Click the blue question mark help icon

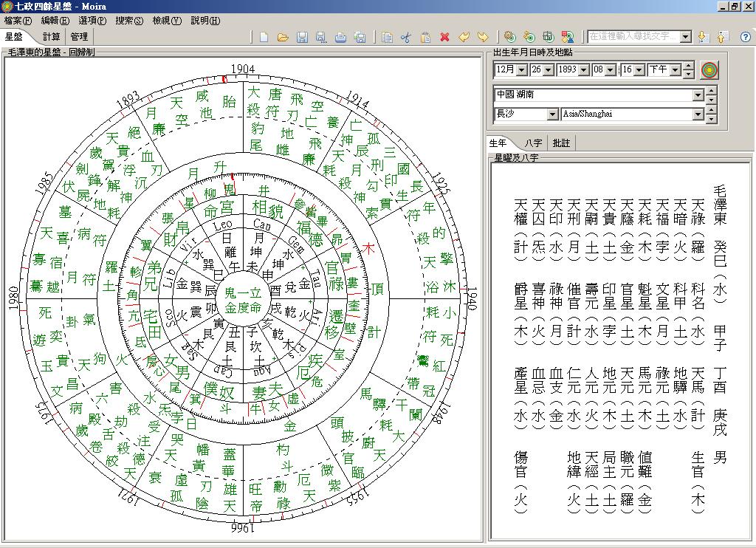[x=745, y=37]
